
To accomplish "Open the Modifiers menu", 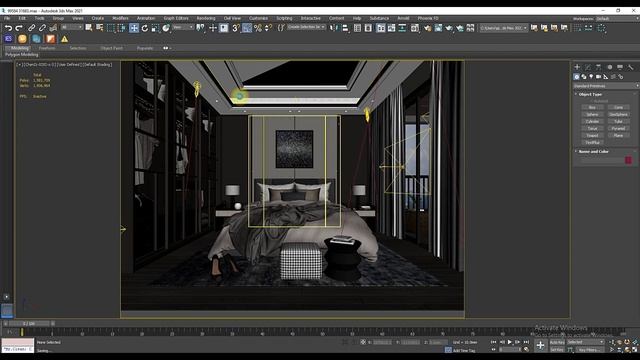I will [120, 18].
